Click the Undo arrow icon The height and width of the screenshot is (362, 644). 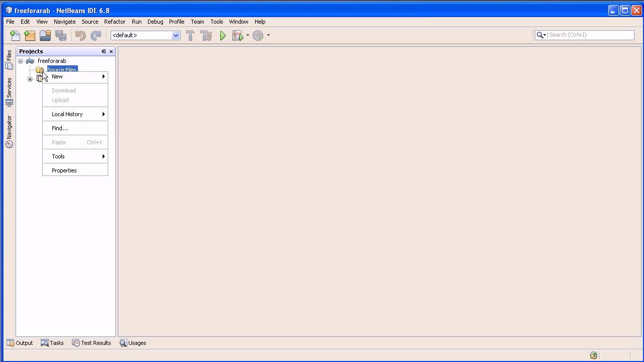(80, 35)
